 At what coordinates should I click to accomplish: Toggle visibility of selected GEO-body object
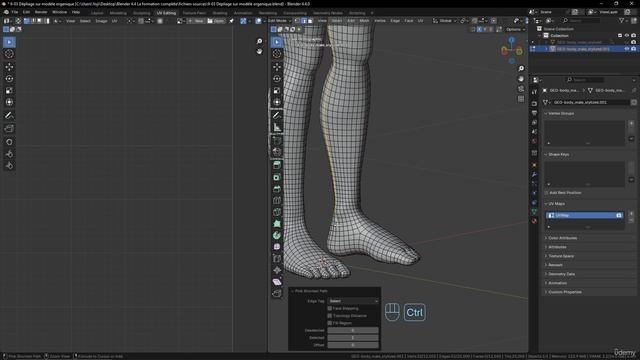coord(627,49)
